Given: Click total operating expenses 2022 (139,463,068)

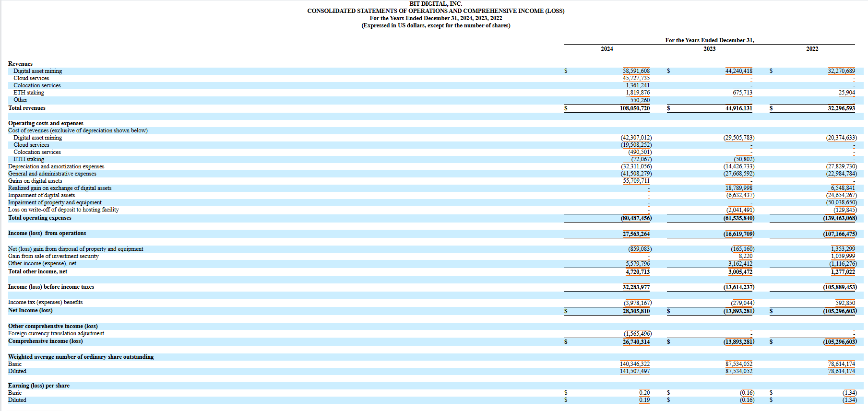Looking at the screenshot, I should (840, 218).
